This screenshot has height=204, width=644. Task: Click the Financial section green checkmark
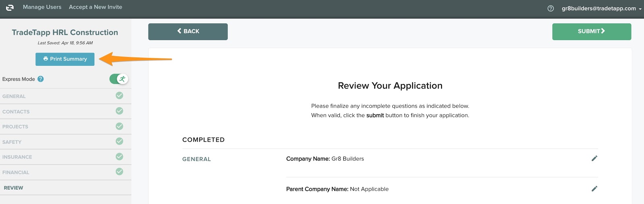(x=120, y=172)
